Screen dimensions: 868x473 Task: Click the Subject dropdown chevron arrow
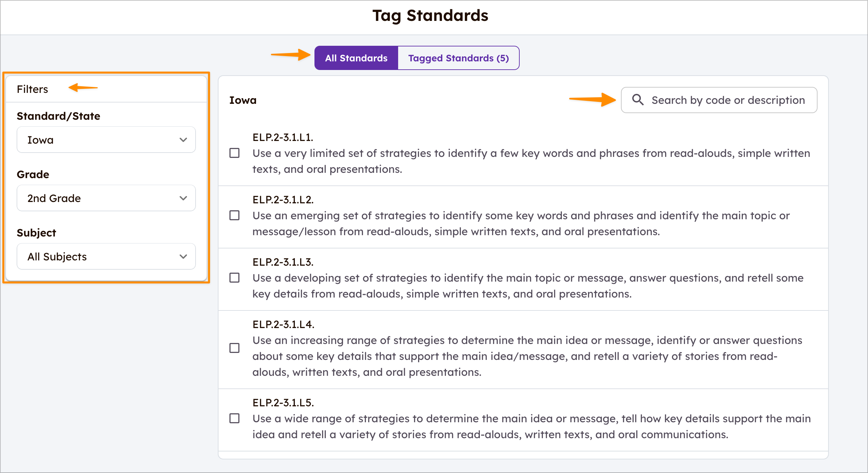pos(183,256)
